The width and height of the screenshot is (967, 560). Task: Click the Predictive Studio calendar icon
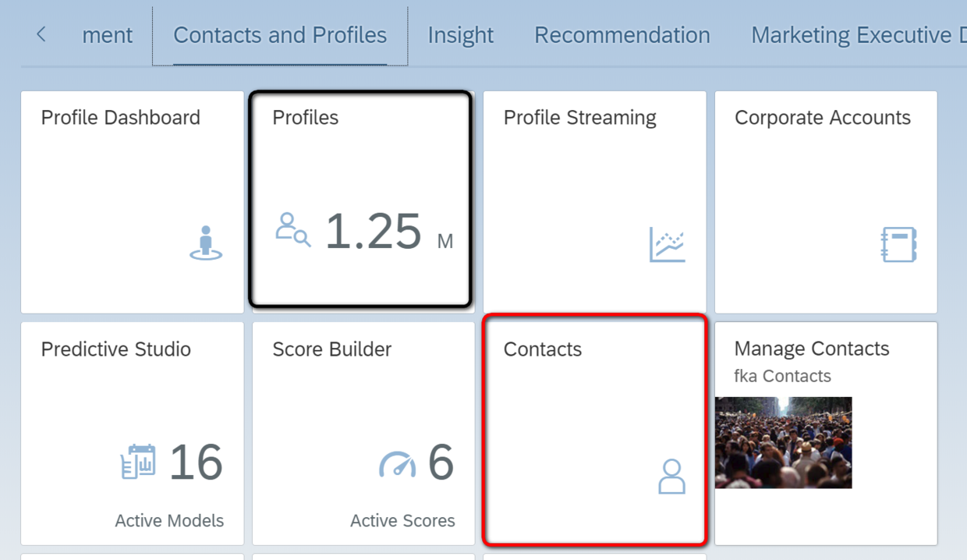point(139,462)
